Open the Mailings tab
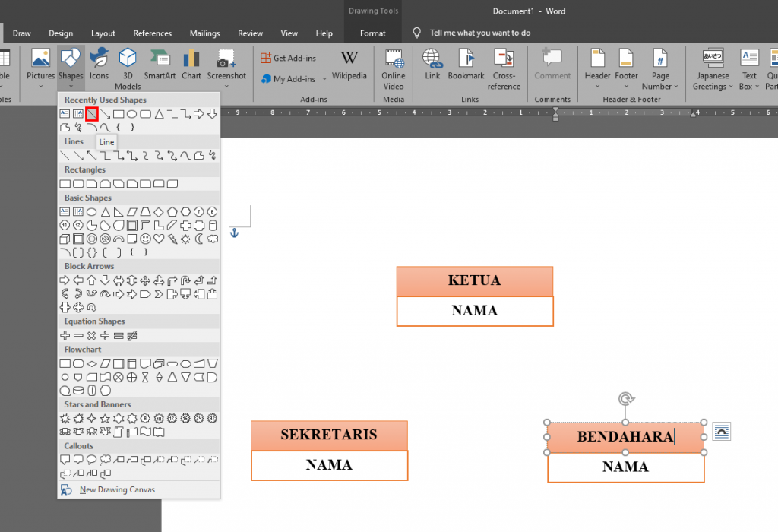This screenshot has height=532, width=778. pos(205,33)
